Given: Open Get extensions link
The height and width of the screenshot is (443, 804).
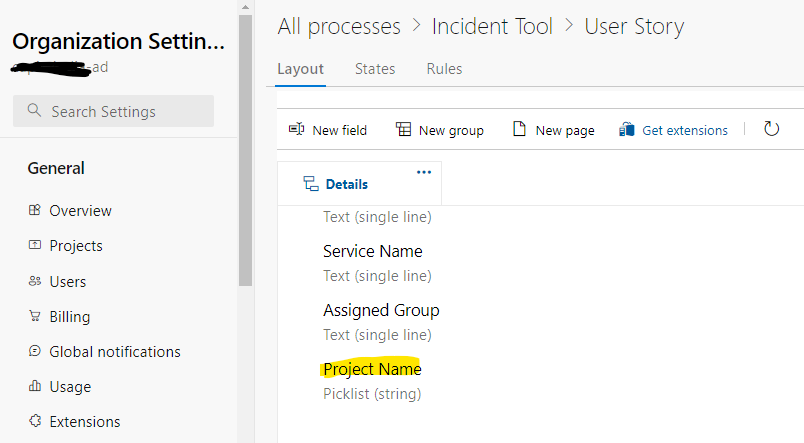Looking at the screenshot, I should tap(673, 130).
